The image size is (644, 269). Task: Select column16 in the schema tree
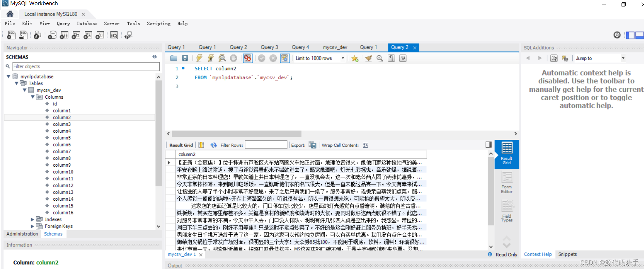(63, 213)
